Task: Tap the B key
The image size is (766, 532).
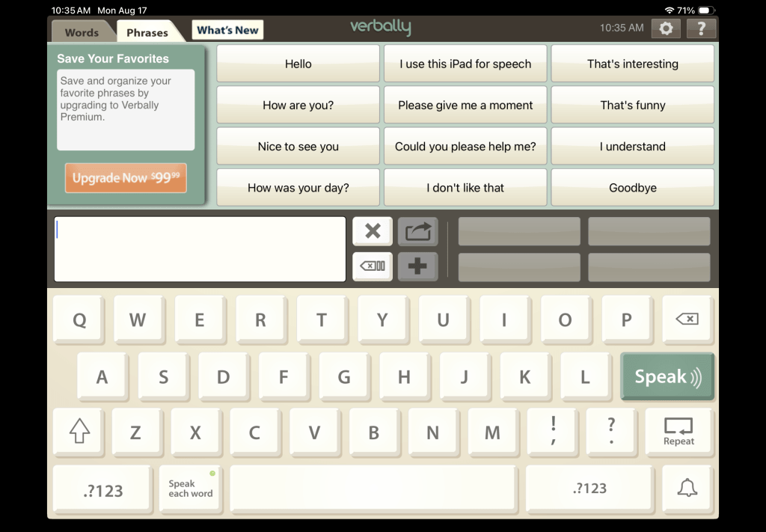Action: pos(373,432)
